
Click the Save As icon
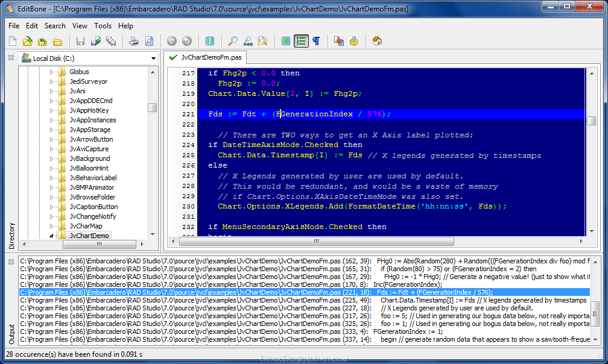pyautogui.click(x=96, y=41)
